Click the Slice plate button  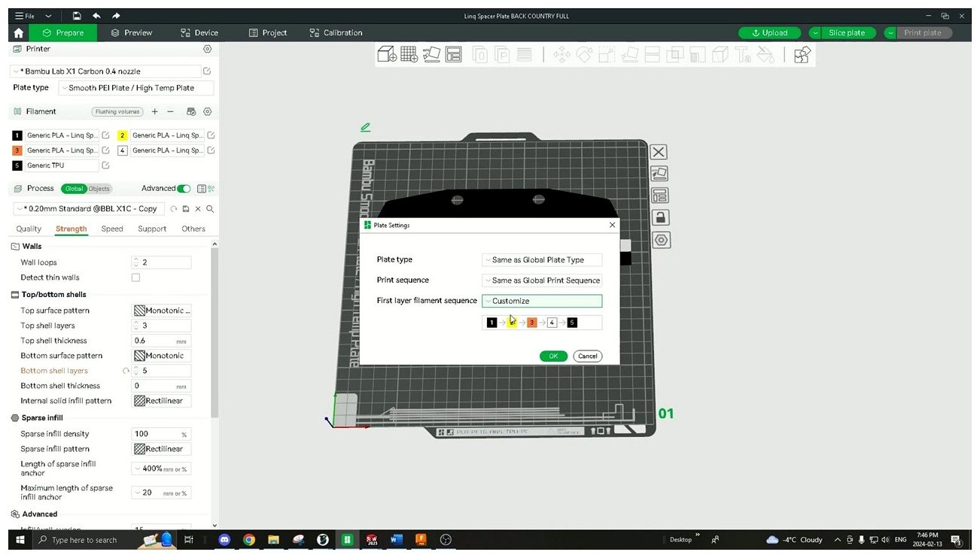coord(849,33)
